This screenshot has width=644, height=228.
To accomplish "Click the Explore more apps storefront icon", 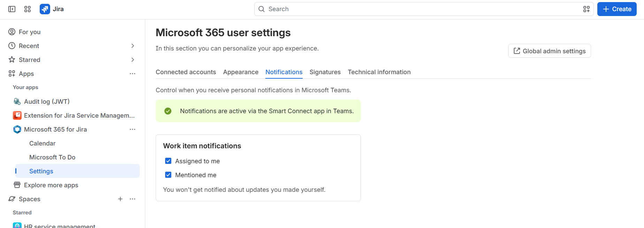I will coord(17,185).
